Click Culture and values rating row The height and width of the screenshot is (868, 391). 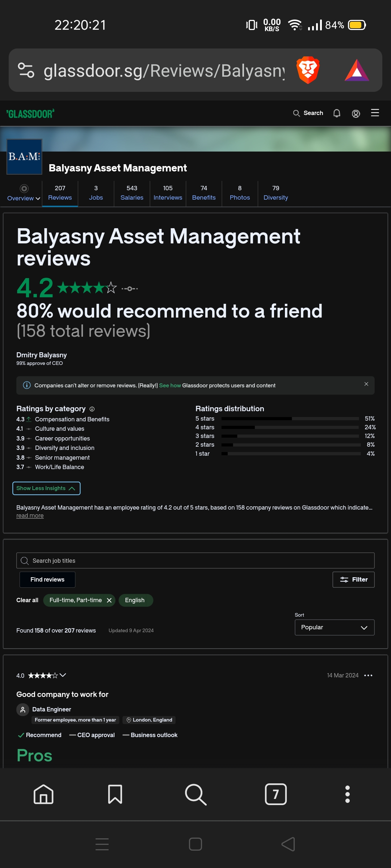(50, 429)
